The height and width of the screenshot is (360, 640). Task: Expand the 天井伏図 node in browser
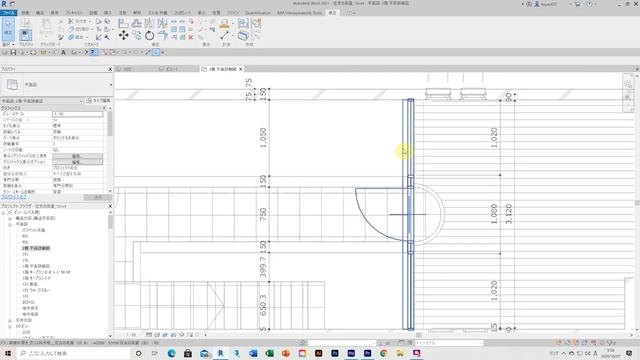coord(10,320)
